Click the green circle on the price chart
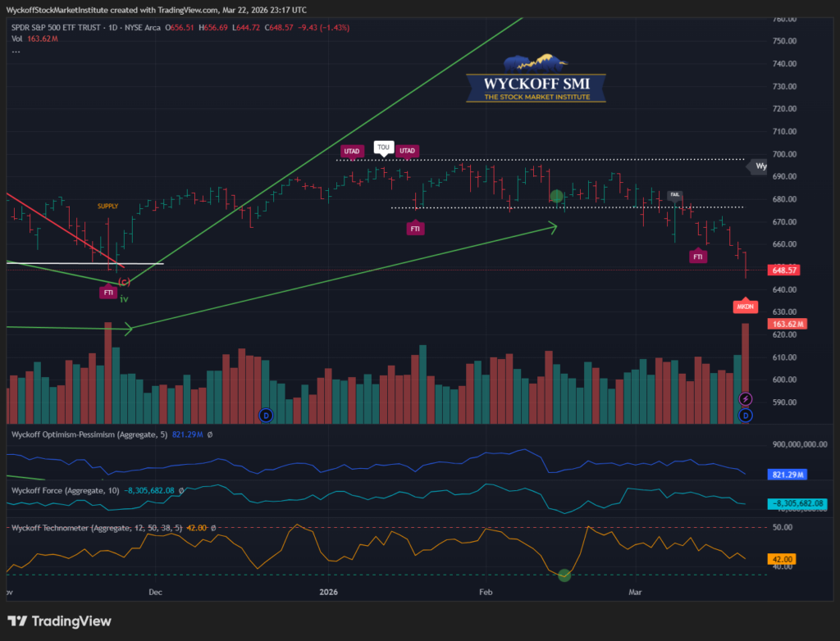This screenshot has height=641, width=840. point(557,197)
